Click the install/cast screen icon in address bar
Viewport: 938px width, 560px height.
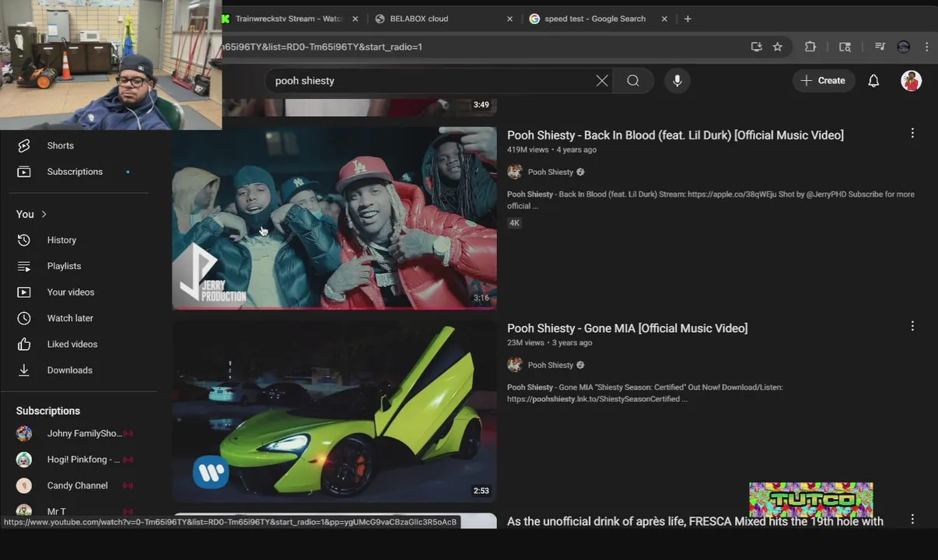pyautogui.click(x=756, y=47)
